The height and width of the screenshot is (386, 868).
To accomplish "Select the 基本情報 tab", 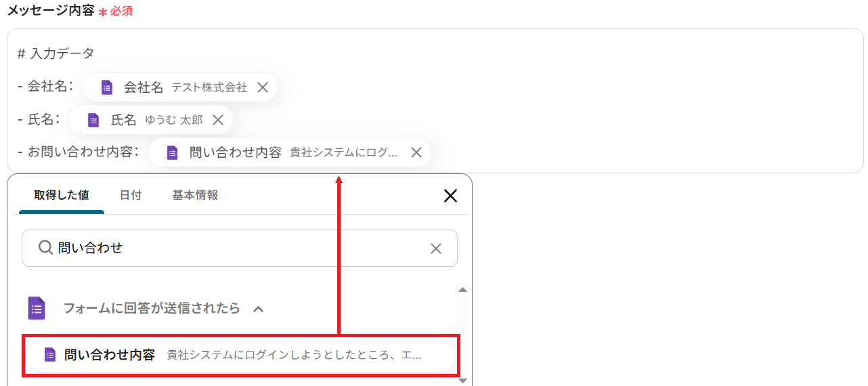I will click(195, 195).
